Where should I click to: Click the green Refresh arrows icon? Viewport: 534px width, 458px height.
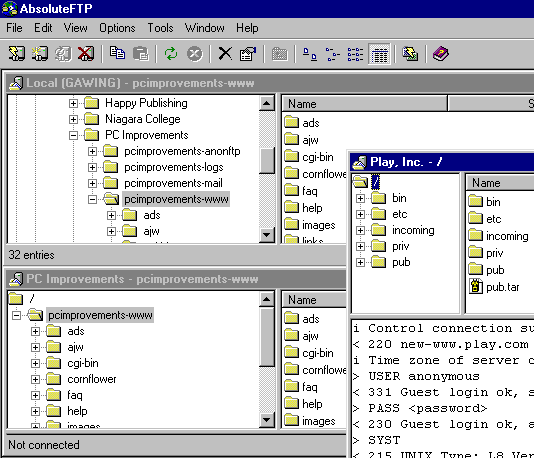[171, 54]
